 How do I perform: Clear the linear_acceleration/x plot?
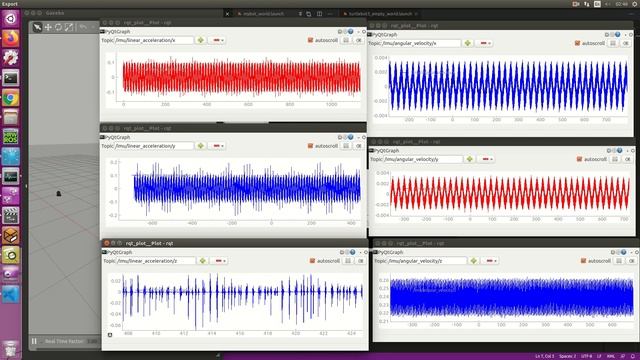359,40
